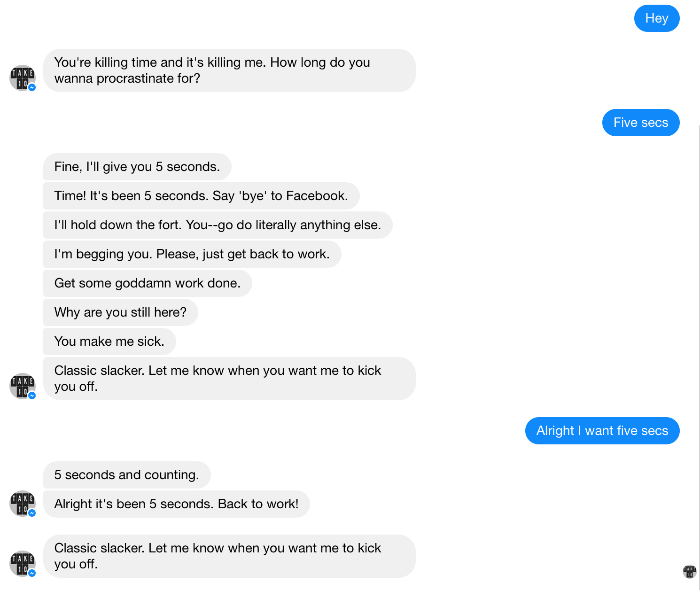700x590 pixels.
Task: Click 'Get some goddamn work done' message
Action: (x=148, y=283)
